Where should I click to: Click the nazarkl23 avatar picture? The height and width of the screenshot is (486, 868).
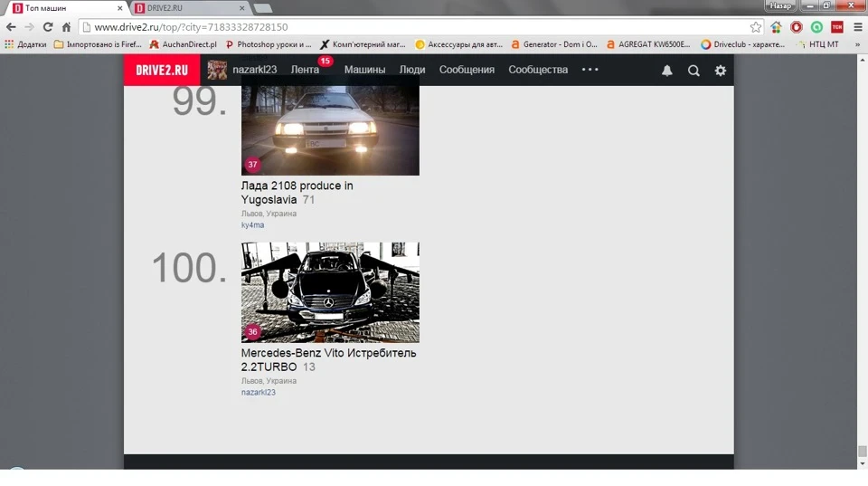click(x=217, y=70)
